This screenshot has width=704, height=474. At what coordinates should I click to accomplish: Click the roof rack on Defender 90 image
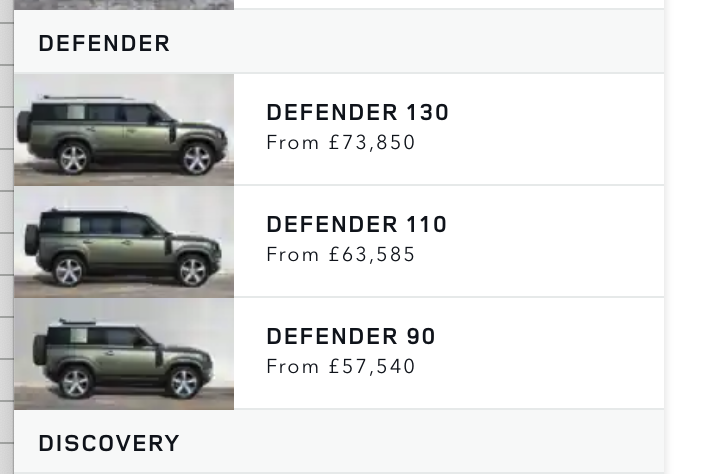pos(77,322)
